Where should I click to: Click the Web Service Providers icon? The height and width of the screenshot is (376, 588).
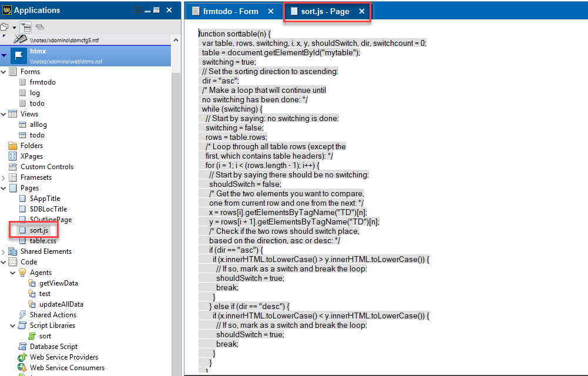click(x=22, y=357)
